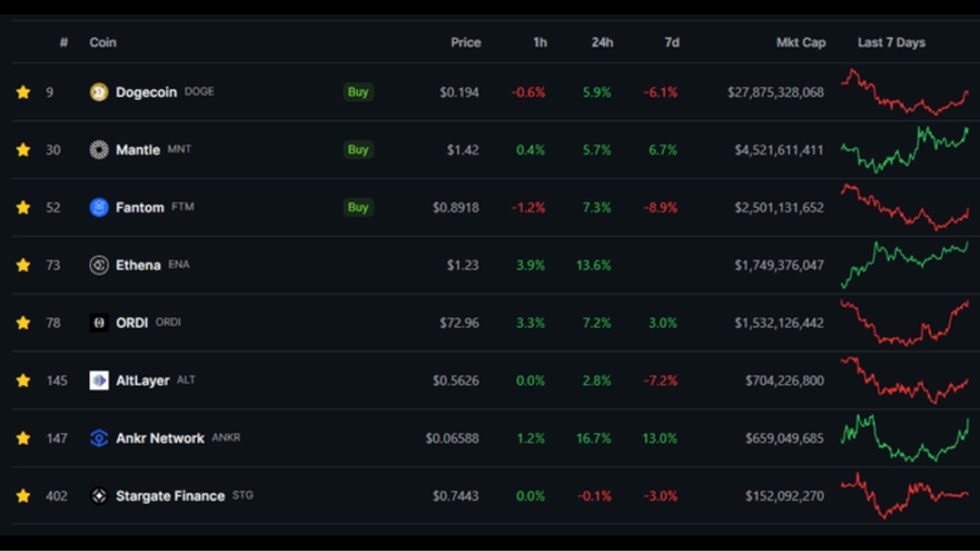Open the ORDI 7-day sparkline chart
This screenshot has width=980, height=551.
904,322
